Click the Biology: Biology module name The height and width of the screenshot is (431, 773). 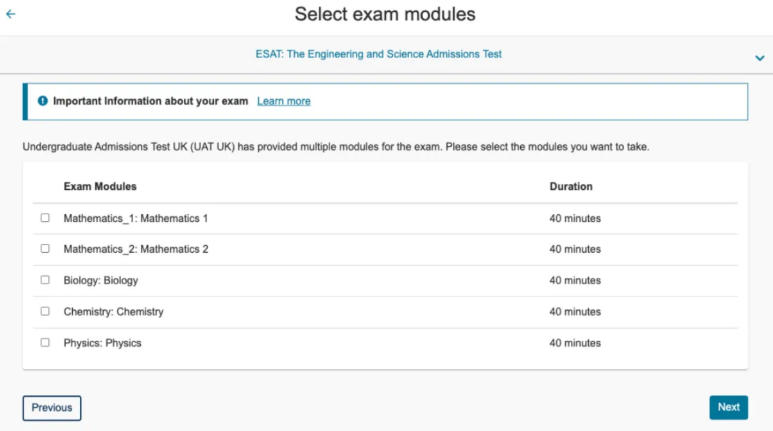(x=101, y=281)
